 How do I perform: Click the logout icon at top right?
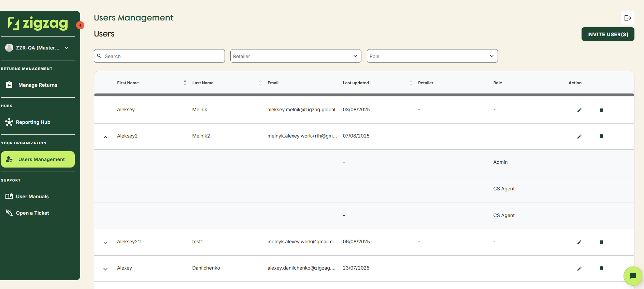pyautogui.click(x=627, y=18)
